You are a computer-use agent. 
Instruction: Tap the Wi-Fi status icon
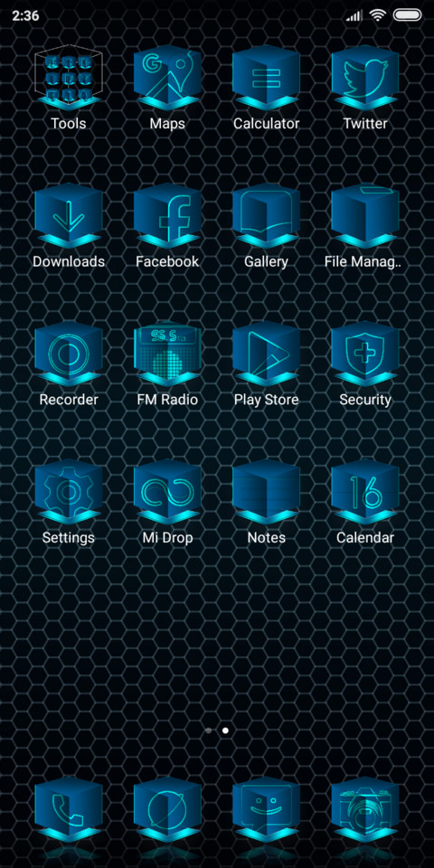pos(378,15)
